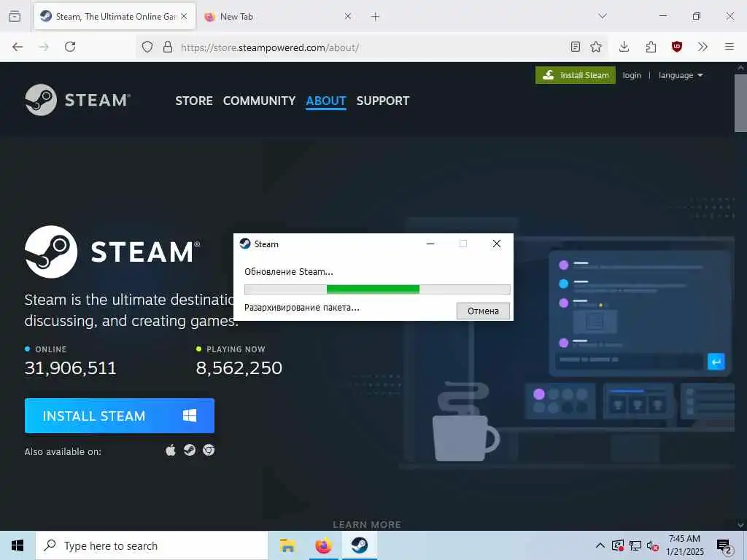Open the Firefox downloads panel

point(624,47)
